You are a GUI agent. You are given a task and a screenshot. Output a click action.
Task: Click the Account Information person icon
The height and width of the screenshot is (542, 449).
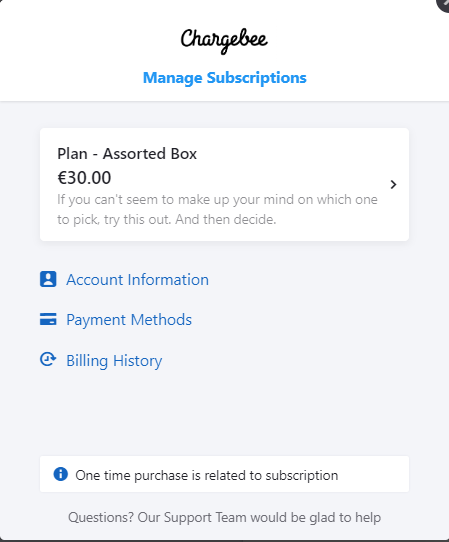click(48, 279)
